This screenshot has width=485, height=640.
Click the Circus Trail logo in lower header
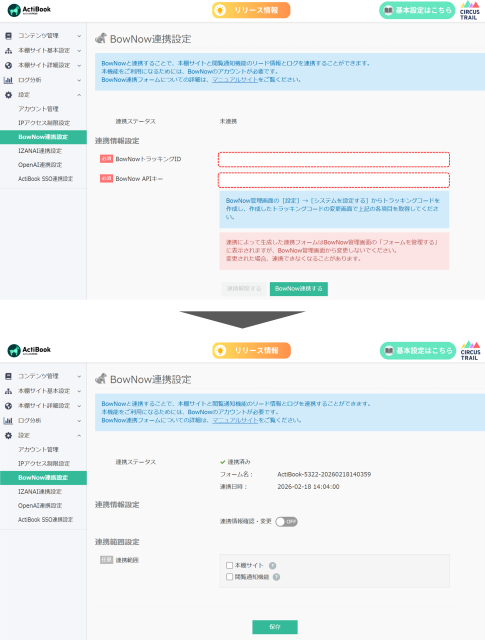coord(470,351)
